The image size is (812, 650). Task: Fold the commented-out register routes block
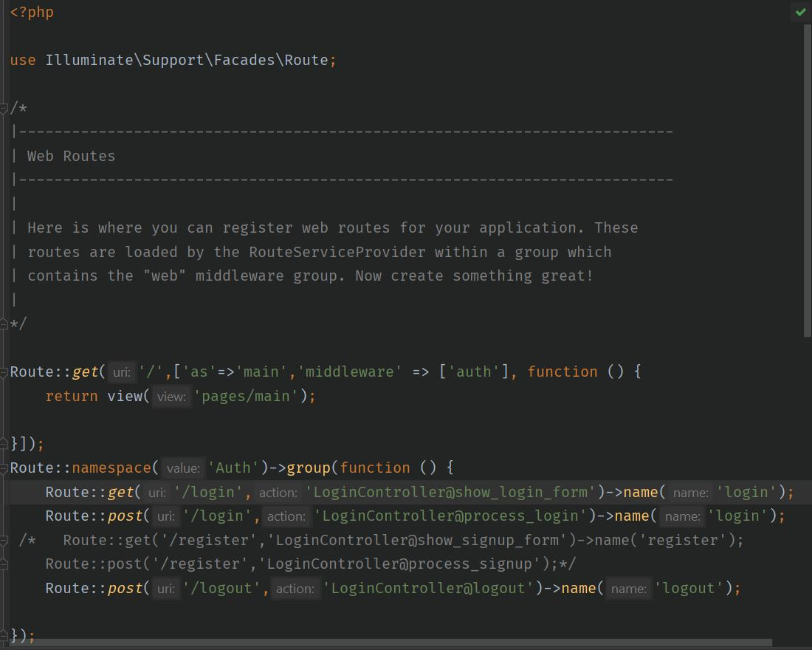(4, 540)
